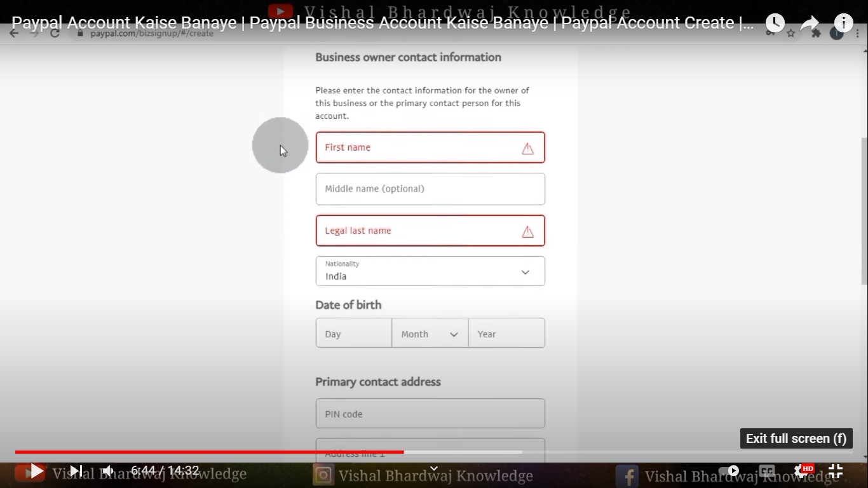Exit full screen mode icon
This screenshot has height=488, width=868.
(836, 471)
